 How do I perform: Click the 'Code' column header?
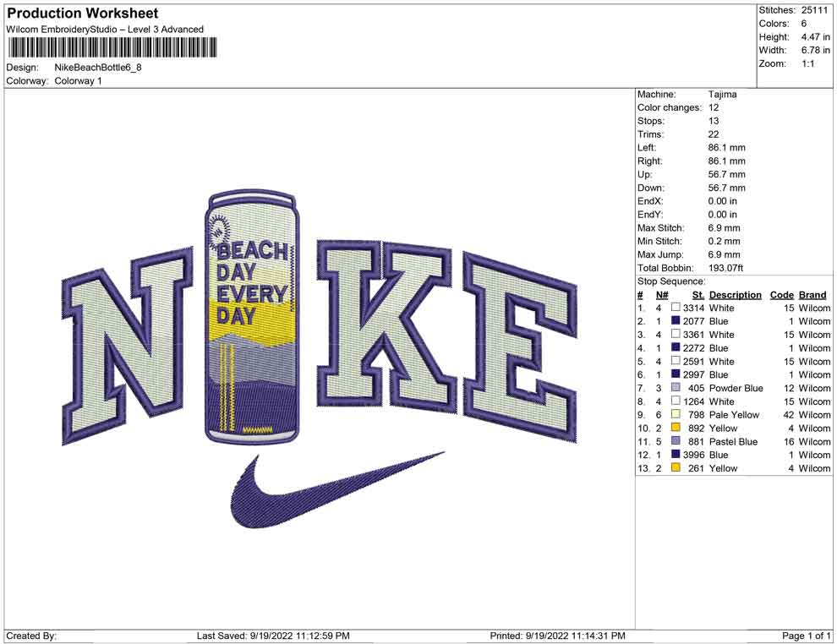point(782,295)
